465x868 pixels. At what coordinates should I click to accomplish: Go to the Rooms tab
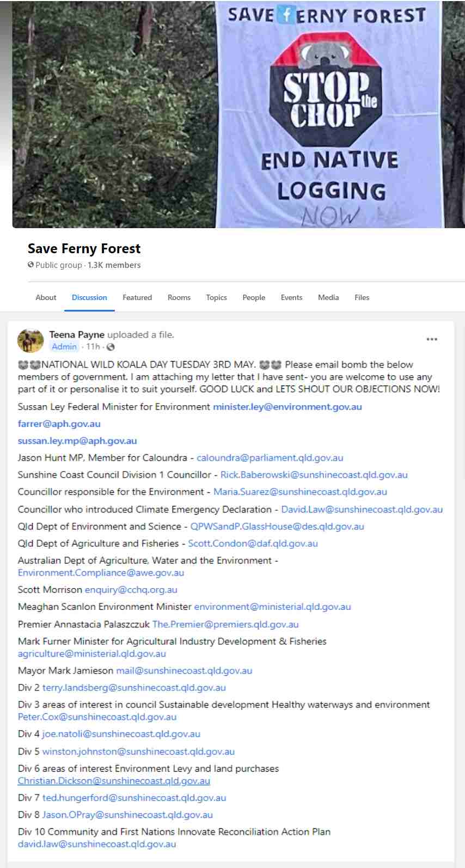coord(179,297)
